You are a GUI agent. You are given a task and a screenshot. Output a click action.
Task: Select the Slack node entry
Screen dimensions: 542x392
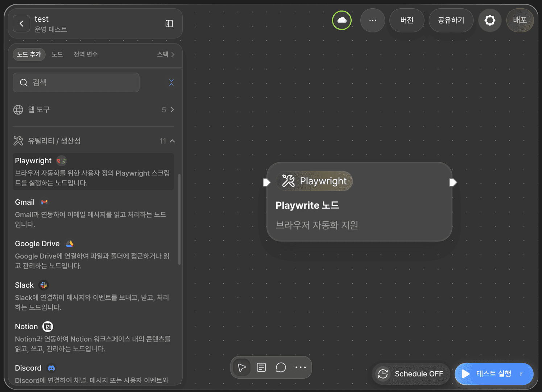(x=94, y=296)
